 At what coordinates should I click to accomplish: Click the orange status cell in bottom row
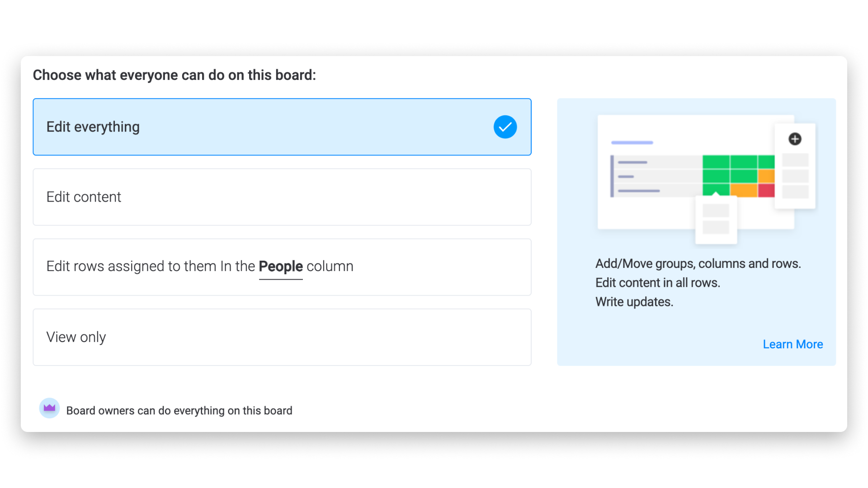744,190
